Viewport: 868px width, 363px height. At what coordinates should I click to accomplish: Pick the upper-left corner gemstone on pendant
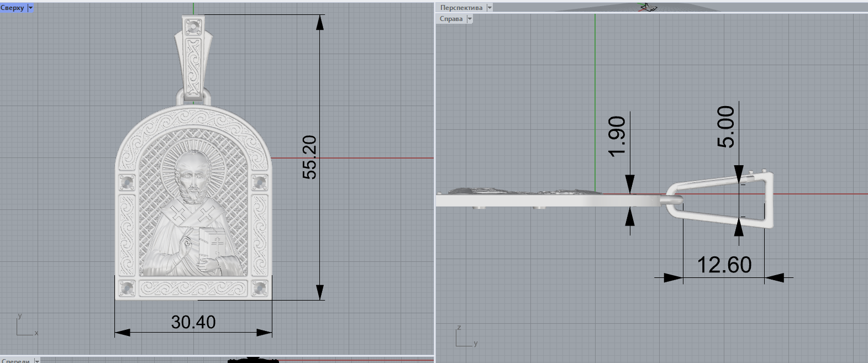point(127,182)
